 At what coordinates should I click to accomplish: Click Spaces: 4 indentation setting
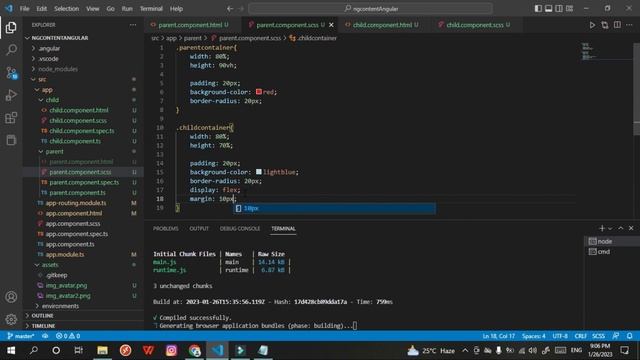click(533, 336)
